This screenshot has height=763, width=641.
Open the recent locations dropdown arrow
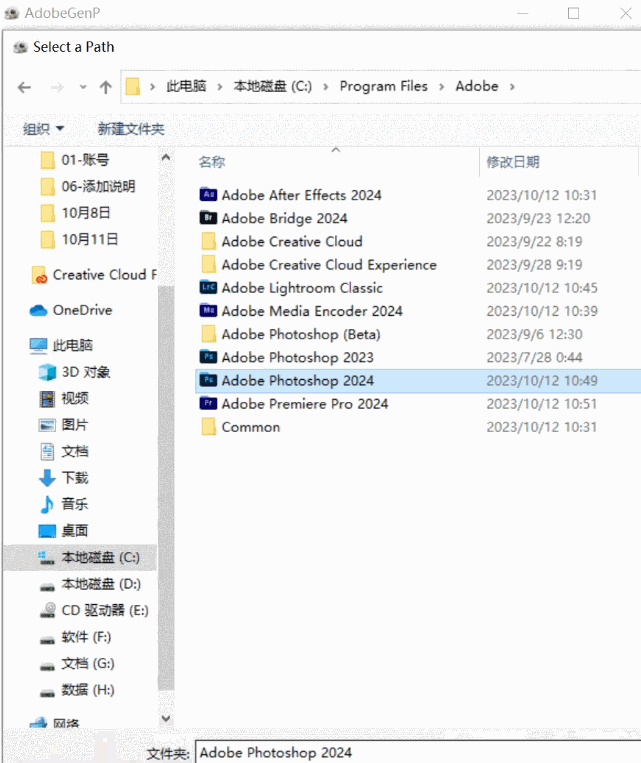83,88
